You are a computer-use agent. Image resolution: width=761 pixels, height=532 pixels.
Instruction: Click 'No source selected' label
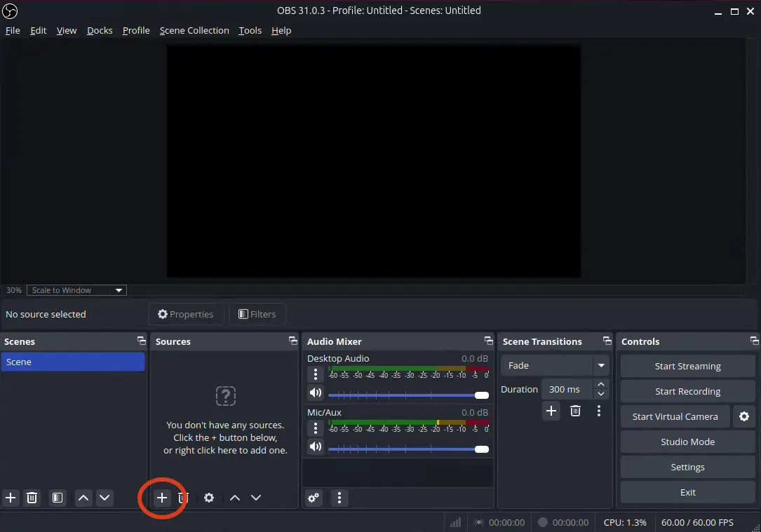46,314
